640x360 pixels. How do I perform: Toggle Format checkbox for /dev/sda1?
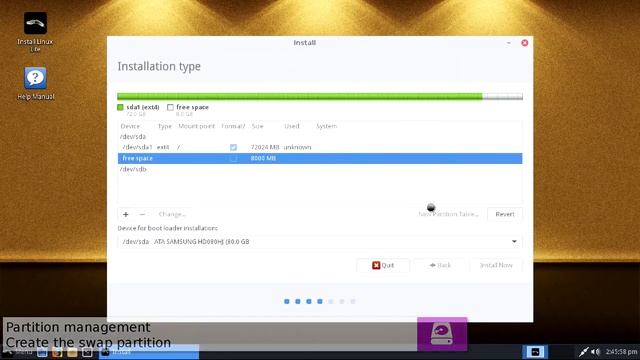(x=233, y=147)
